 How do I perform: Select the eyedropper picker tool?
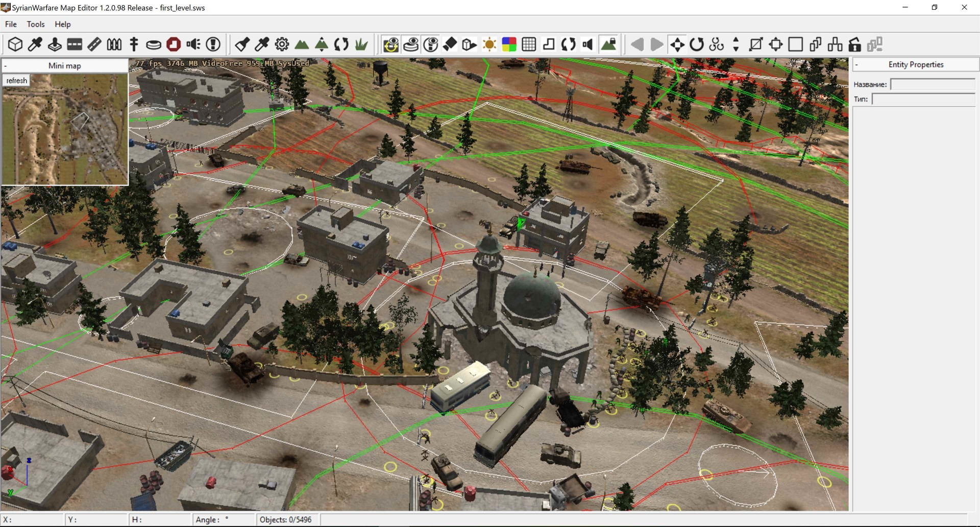(35, 44)
